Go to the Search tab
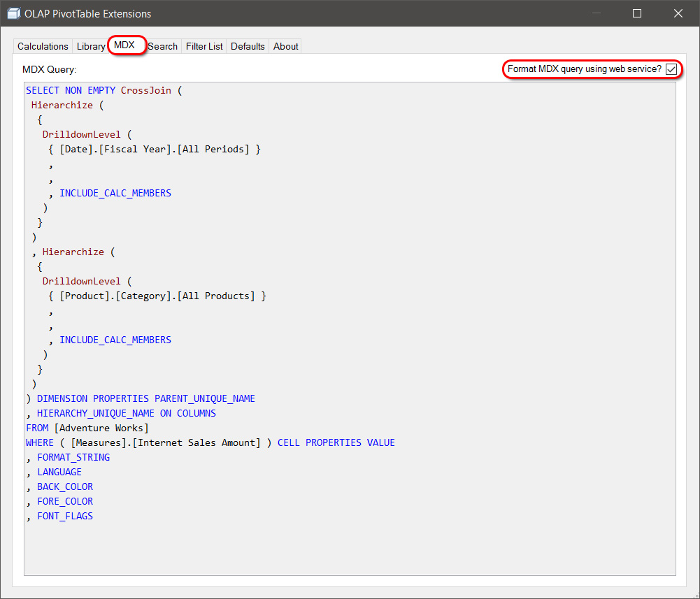 coord(163,46)
